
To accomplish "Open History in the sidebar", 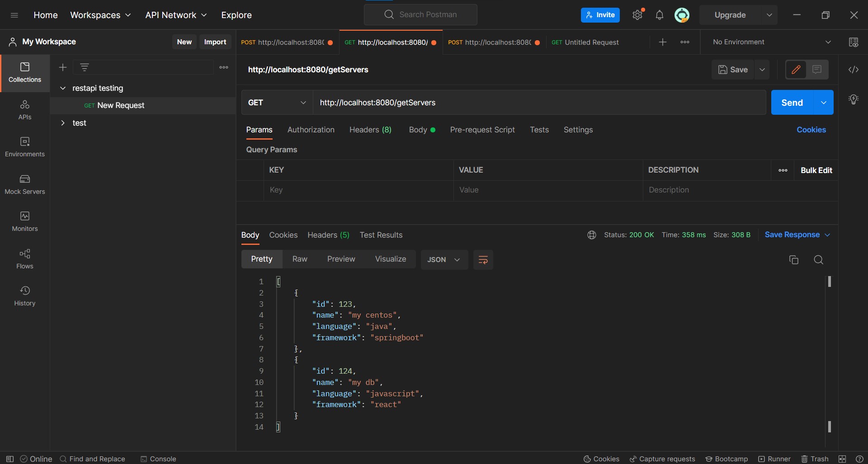I will click(25, 296).
